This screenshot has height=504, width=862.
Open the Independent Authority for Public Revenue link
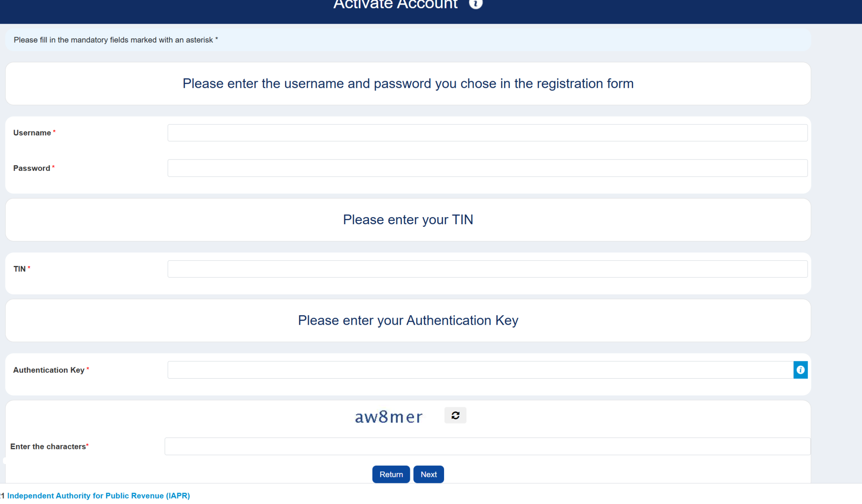98,496
